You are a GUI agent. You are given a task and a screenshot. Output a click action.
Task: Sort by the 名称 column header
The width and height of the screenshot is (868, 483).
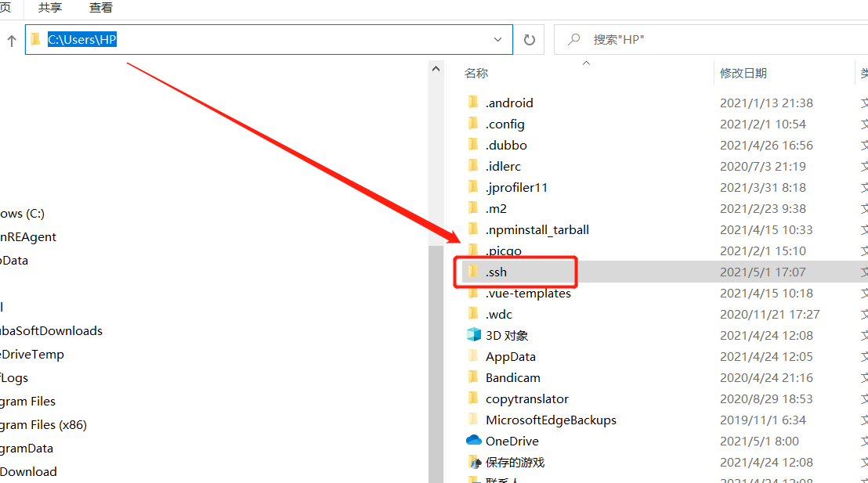tap(476, 73)
